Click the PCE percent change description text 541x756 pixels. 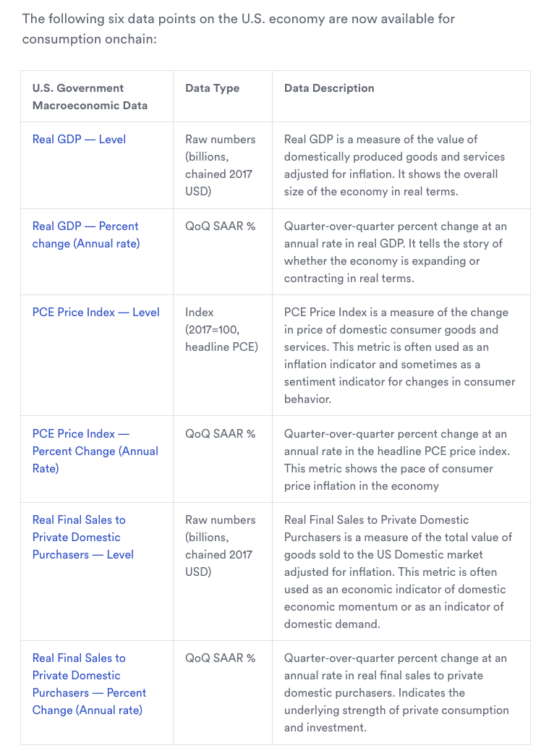click(x=397, y=459)
